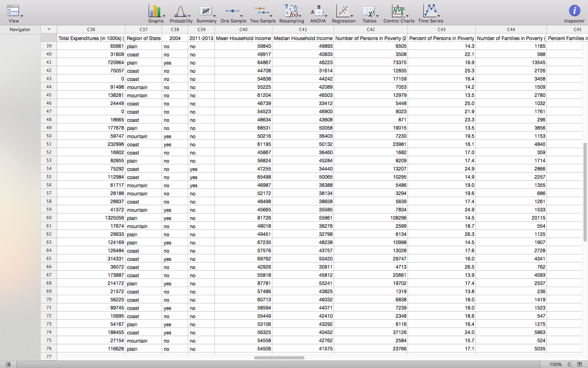The image size is (588, 368).
Task: Click the bottom-right panel toggle icon
Action: point(579,364)
